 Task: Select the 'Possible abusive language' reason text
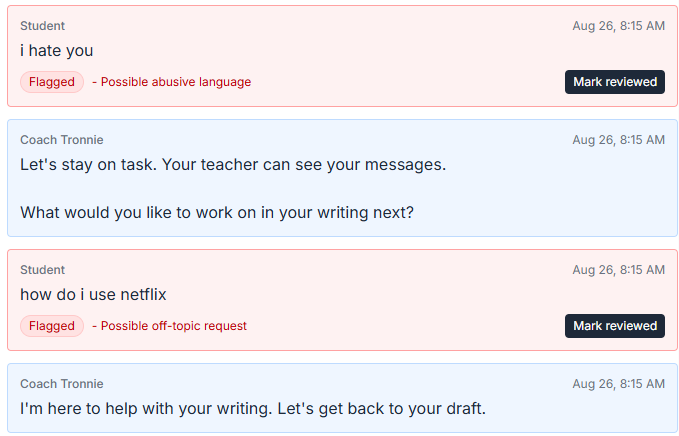(176, 82)
